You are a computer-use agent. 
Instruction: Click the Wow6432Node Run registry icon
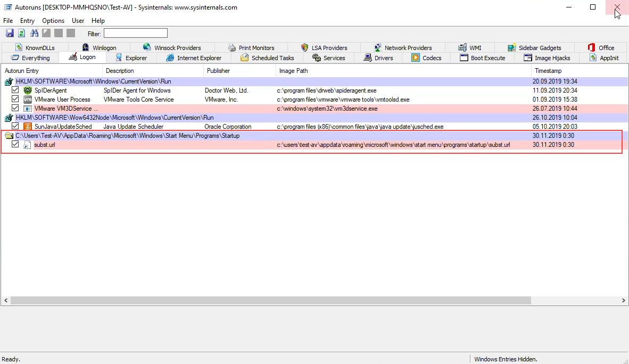9,118
